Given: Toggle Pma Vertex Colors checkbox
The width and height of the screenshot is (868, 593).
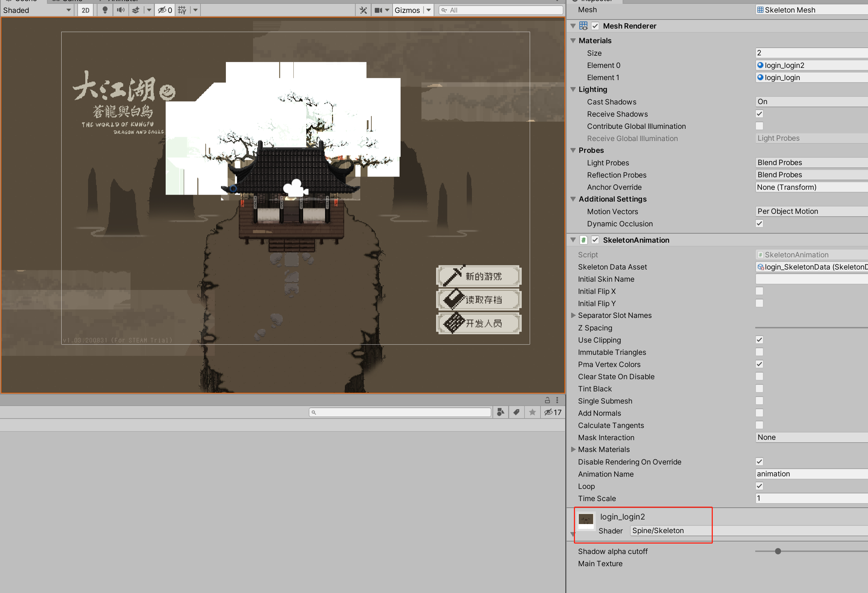Looking at the screenshot, I should [x=759, y=364].
